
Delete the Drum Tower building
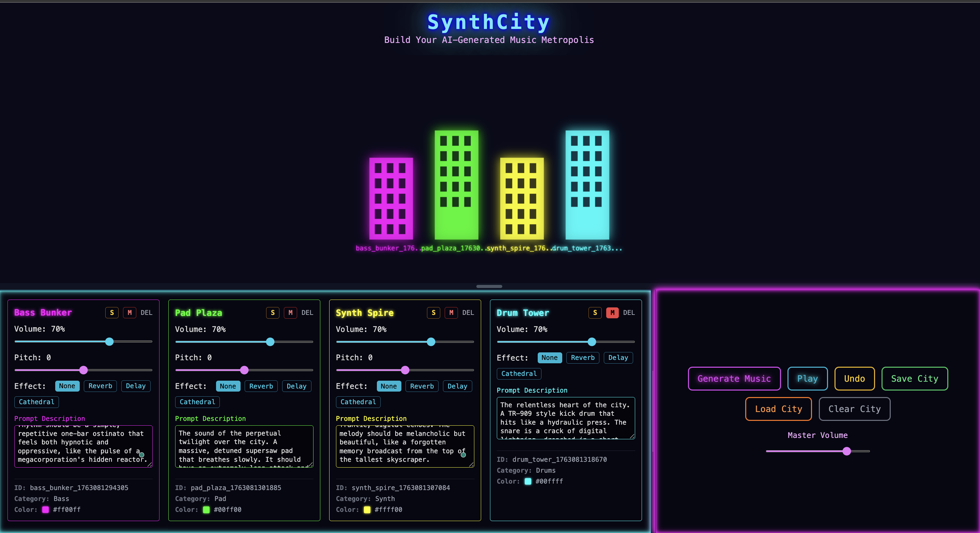click(x=628, y=313)
